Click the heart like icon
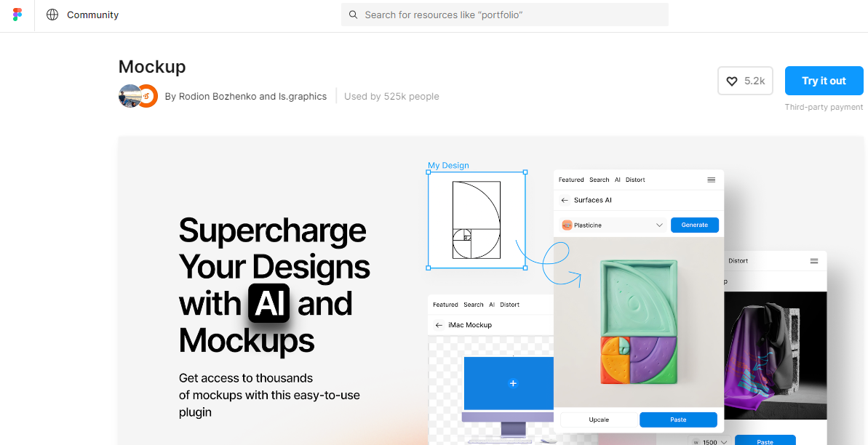Viewport: 868px width, 445px height. click(732, 81)
